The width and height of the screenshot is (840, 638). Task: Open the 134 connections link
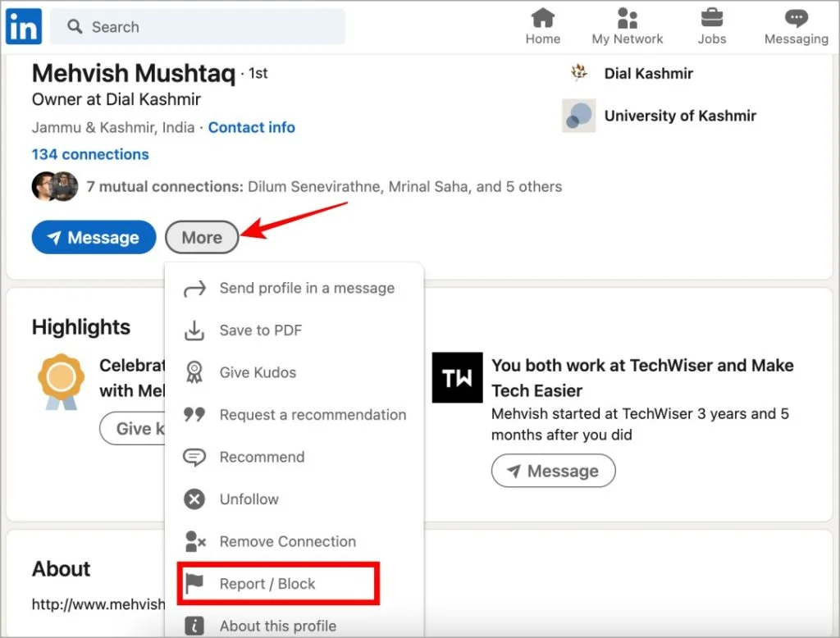(90, 154)
